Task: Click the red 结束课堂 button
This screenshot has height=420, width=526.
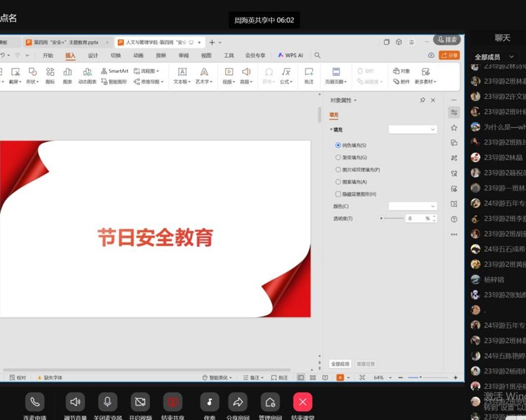Action: 302,402
